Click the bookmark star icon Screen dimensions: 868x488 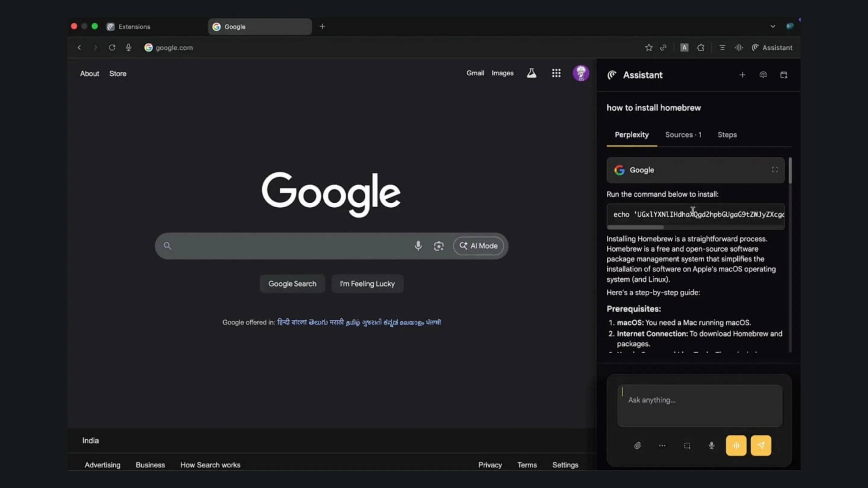point(649,48)
